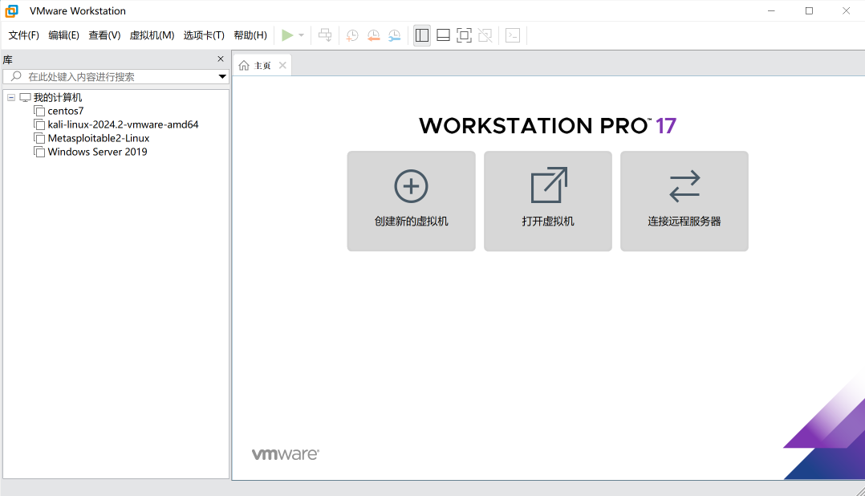Screen dimensions: 865x496
Task: Click the console view toolbar icon
Action: pyautogui.click(x=512, y=35)
